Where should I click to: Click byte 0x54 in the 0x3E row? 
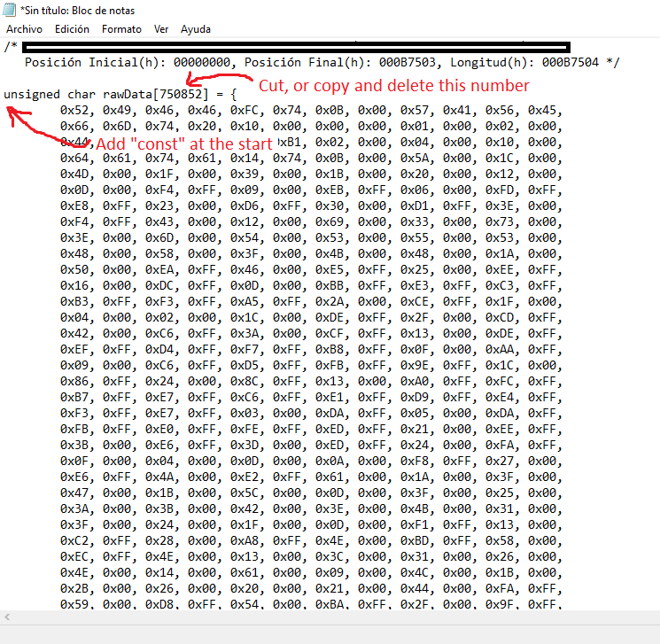click(245, 237)
